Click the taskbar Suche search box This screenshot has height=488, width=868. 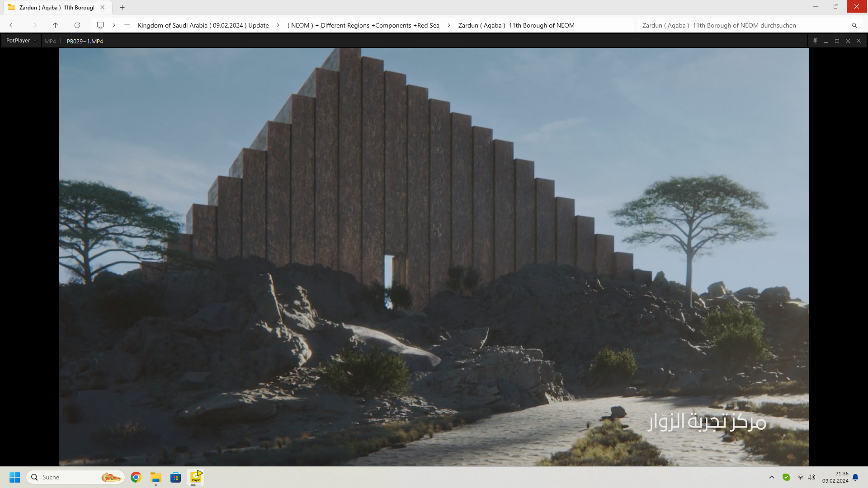pos(75,477)
